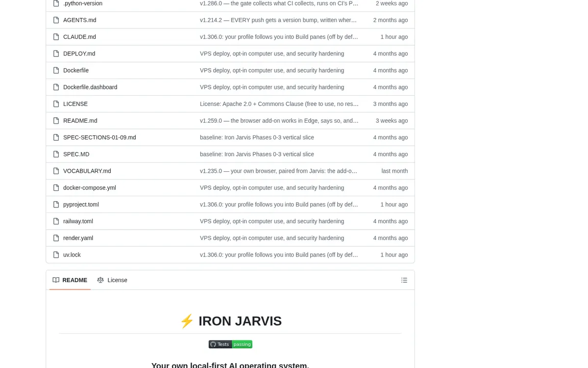Switch to the README tab
This screenshot has height=368, width=588.
click(70, 280)
